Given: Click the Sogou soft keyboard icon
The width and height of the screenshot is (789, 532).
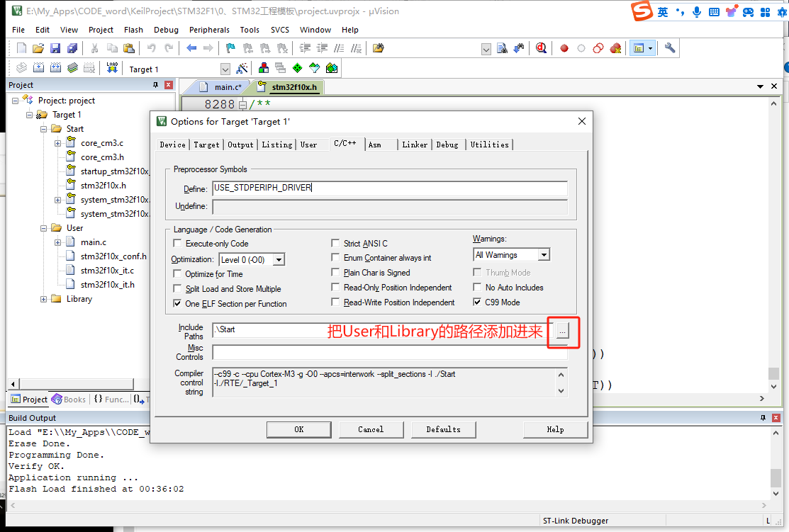Looking at the screenshot, I should point(714,12).
